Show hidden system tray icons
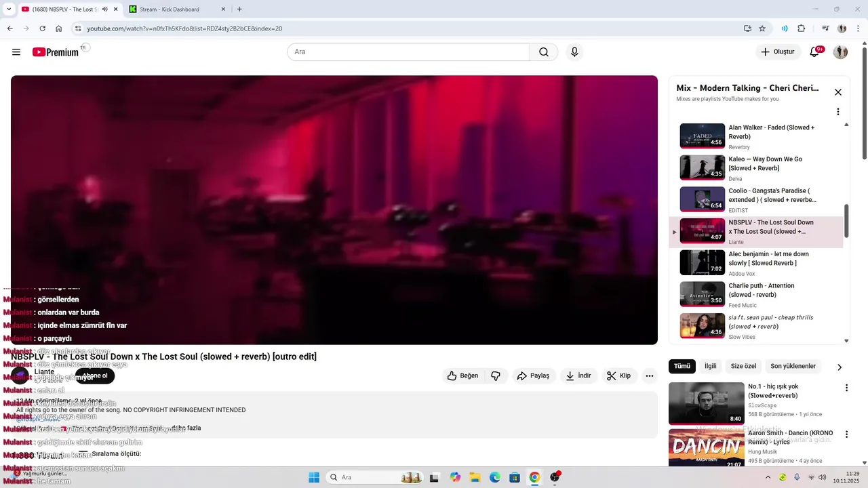Viewport: 868px width, 488px height. [768, 477]
